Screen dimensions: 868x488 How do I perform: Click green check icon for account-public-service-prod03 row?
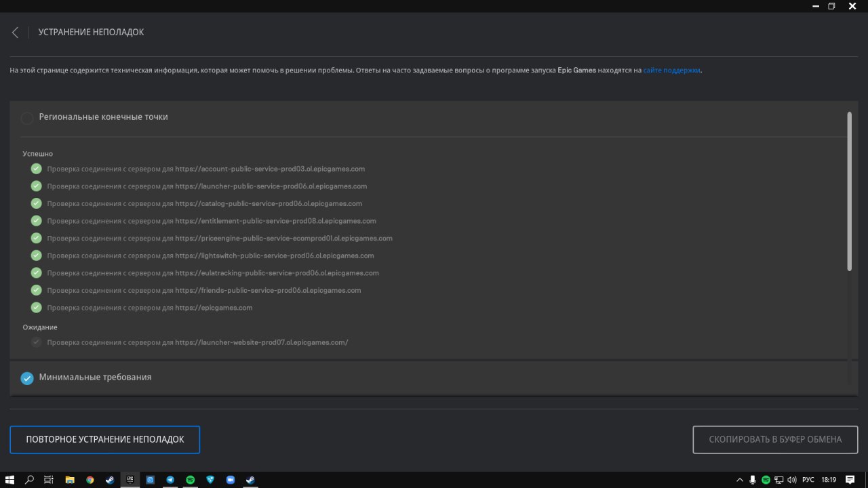[36, 169]
